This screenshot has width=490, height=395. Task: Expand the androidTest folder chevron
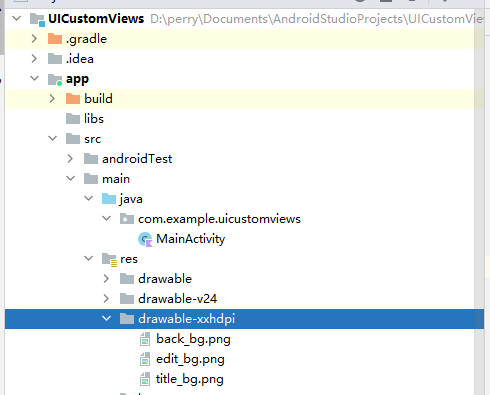point(70,159)
